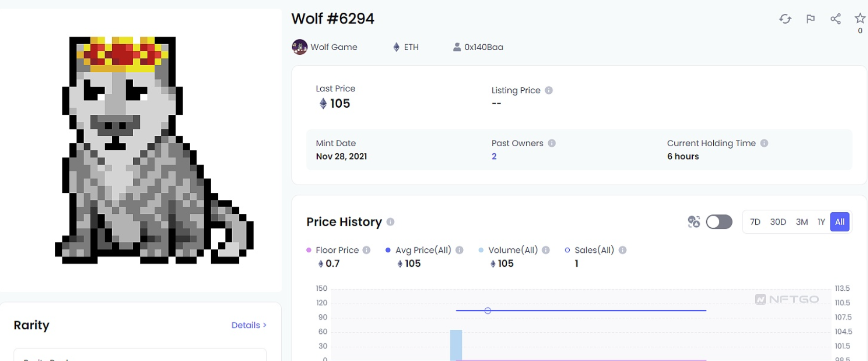Screen dimensions: 868x361
Task: Open the share icon
Action: tap(835, 19)
